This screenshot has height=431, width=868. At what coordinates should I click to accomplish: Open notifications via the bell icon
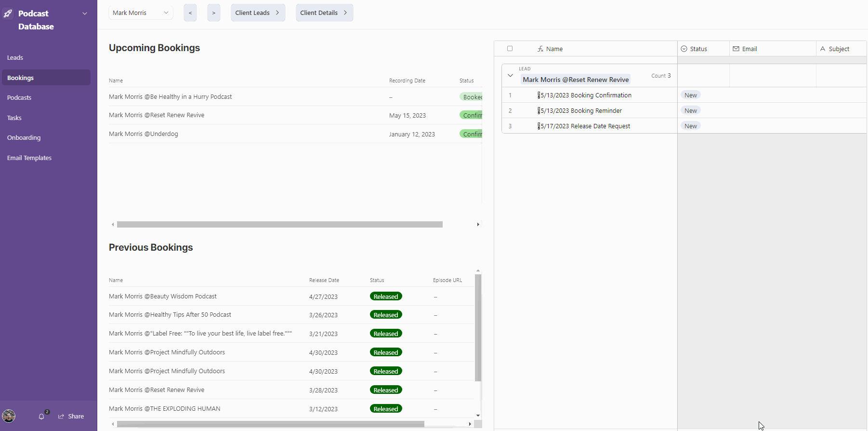41,417
